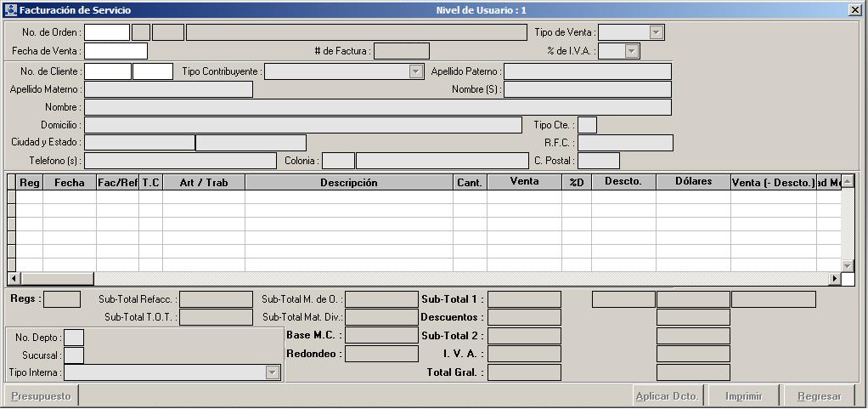Click the horizontal scrollbar right arrow
868x409 pixels.
(x=834, y=279)
